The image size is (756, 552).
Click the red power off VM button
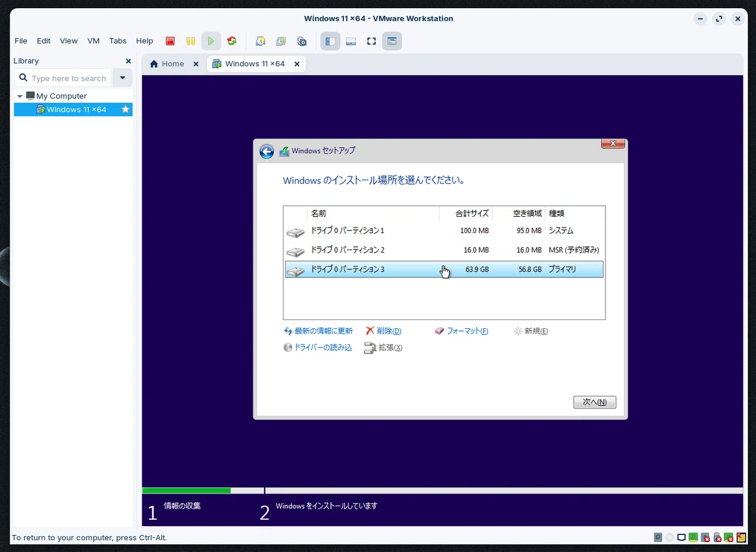tap(170, 41)
